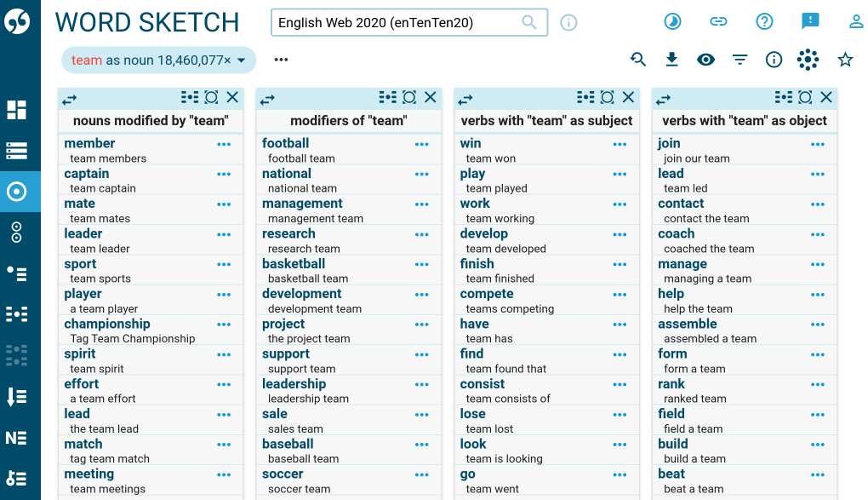The height and width of the screenshot is (500, 868).
Task: Click the example 'Tag Team Championship'
Action: [x=132, y=339]
